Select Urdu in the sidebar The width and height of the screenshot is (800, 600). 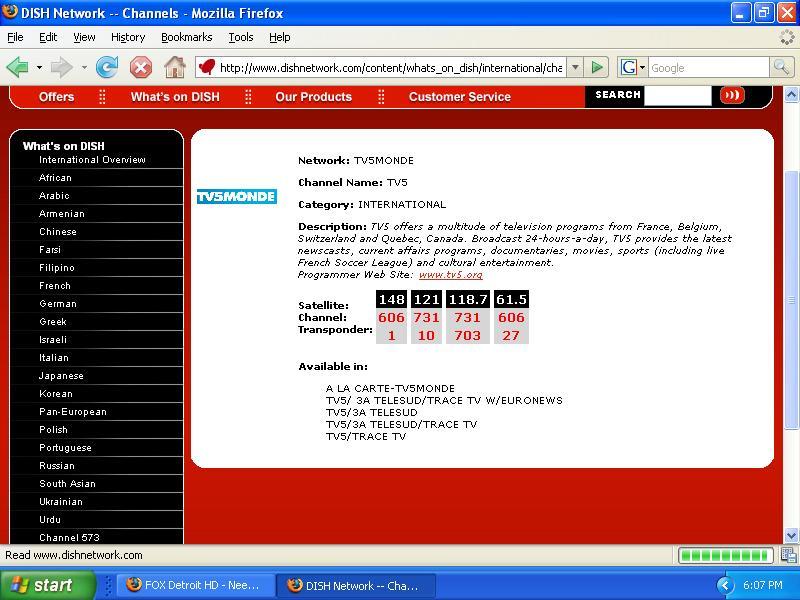coord(50,520)
